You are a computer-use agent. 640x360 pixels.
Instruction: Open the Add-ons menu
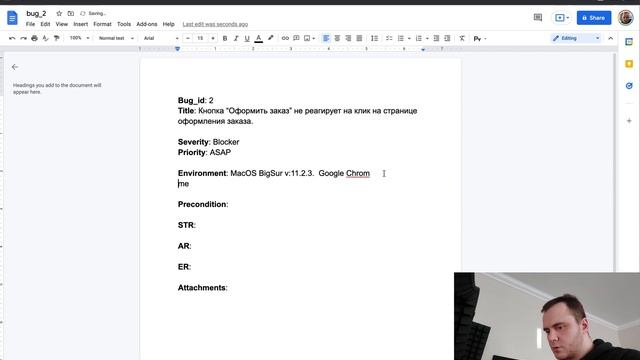(147, 24)
